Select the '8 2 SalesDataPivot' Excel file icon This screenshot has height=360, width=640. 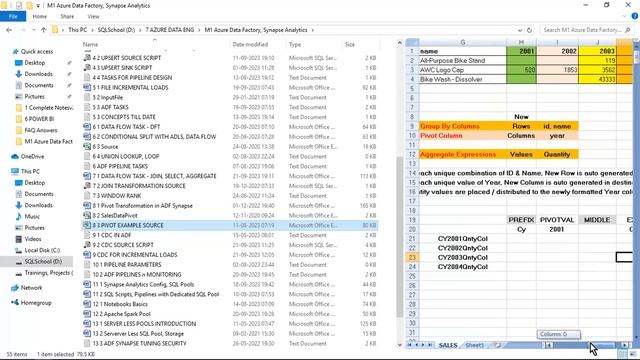pos(87,215)
